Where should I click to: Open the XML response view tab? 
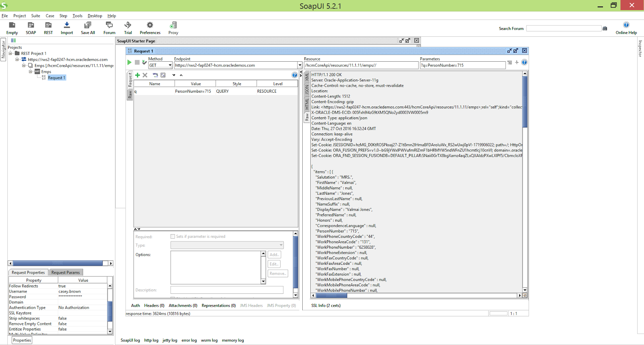click(x=307, y=77)
